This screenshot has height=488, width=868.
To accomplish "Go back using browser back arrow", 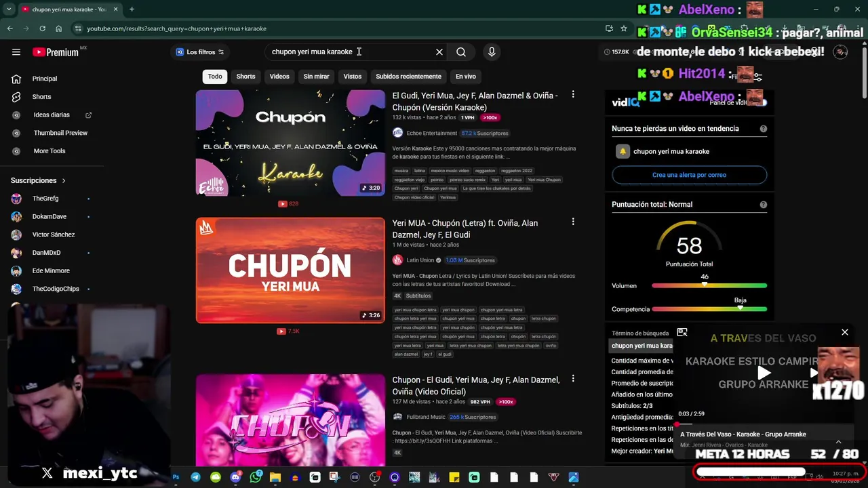I will click(10, 28).
